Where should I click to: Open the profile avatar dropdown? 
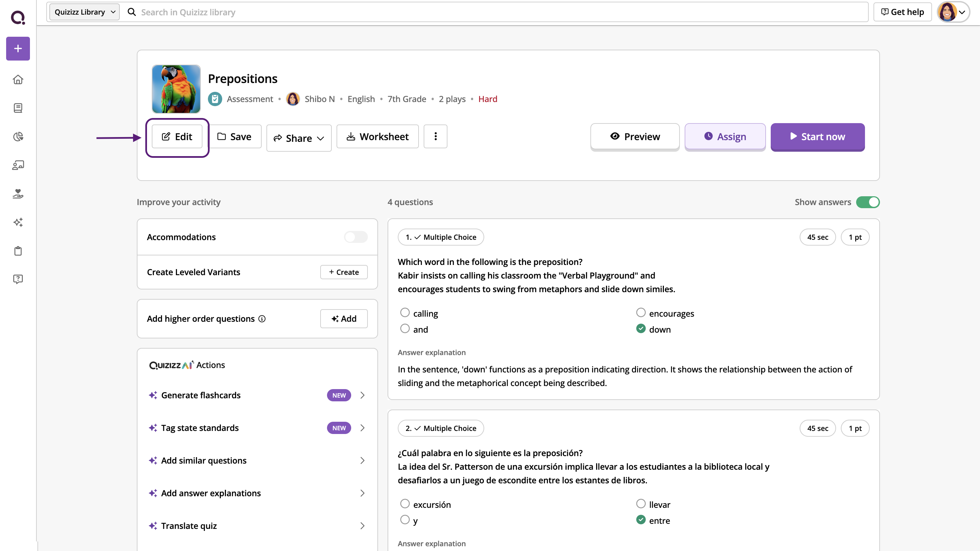point(953,12)
